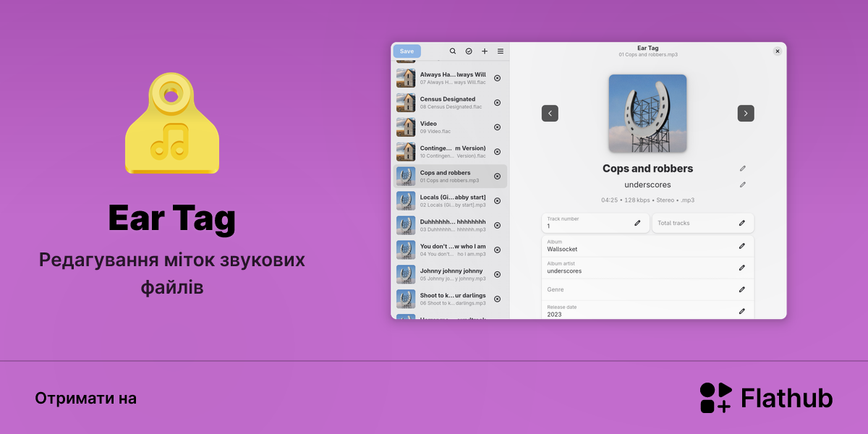
Task: Edit Release date pencil icon
Action: point(741,311)
